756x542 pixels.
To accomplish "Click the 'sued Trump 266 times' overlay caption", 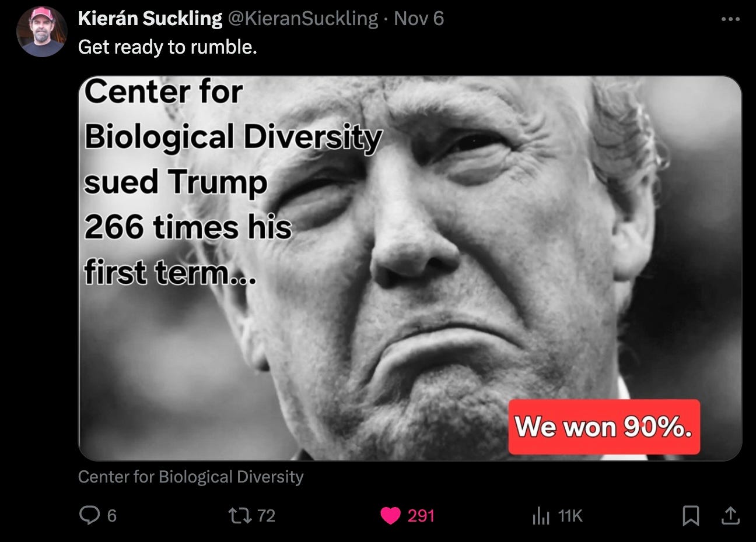I will pyautogui.click(x=188, y=204).
